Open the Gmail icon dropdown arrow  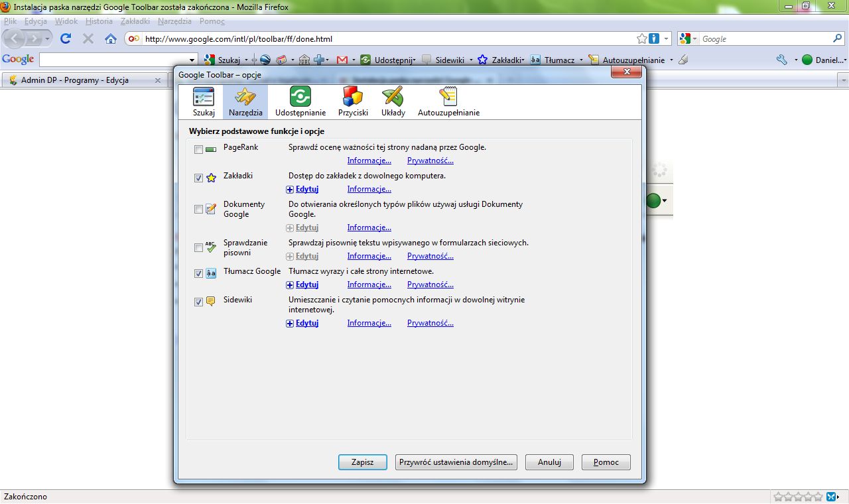pos(354,60)
